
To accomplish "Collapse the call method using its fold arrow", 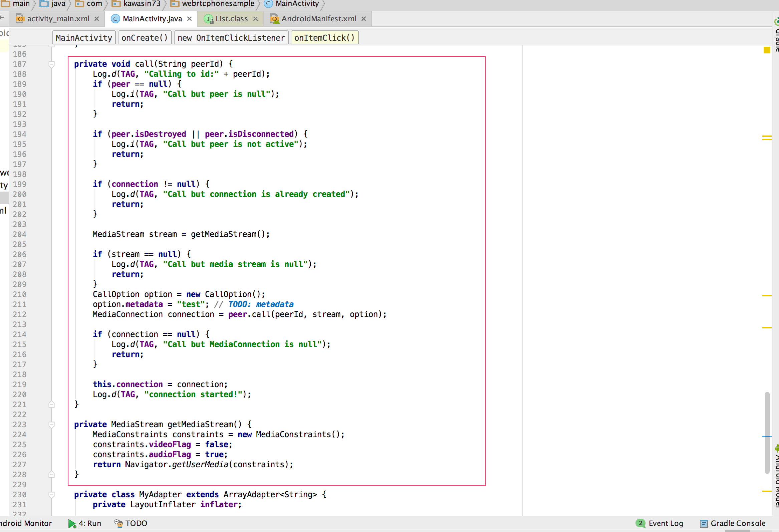I will click(52, 64).
